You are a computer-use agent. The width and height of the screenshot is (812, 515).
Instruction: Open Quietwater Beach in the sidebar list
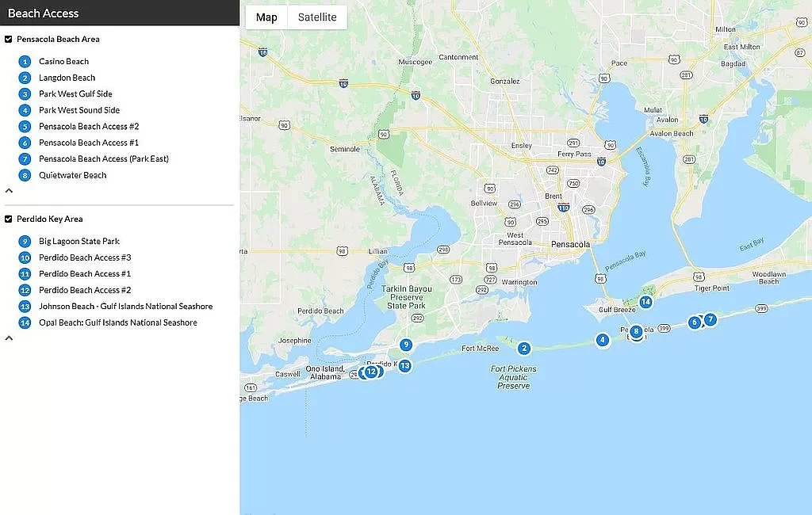(x=72, y=175)
